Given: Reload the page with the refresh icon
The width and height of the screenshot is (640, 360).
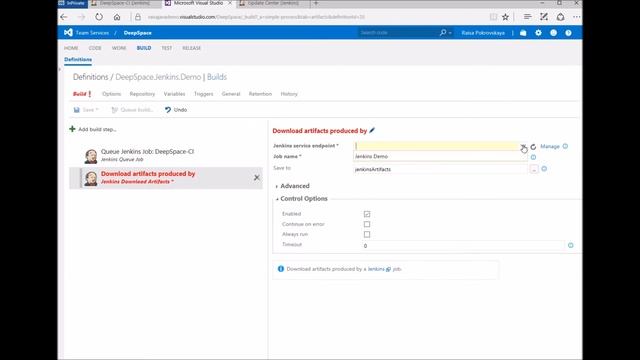Looking at the screenshot, I should [99, 17].
